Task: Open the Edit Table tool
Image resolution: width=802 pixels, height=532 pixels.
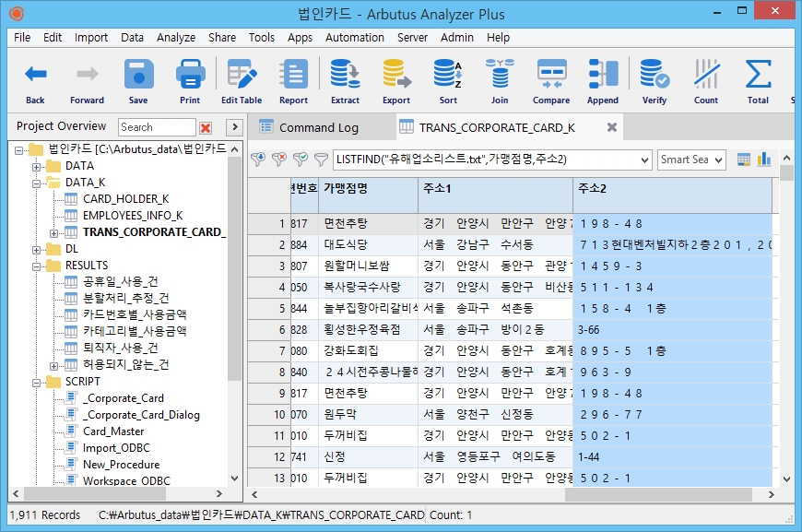Action: (242, 81)
